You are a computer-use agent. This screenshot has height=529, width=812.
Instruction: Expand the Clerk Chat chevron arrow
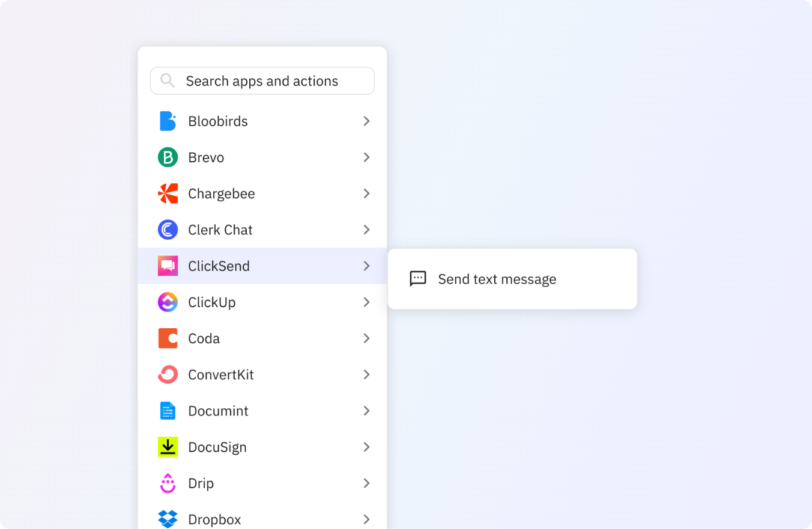pyautogui.click(x=366, y=230)
